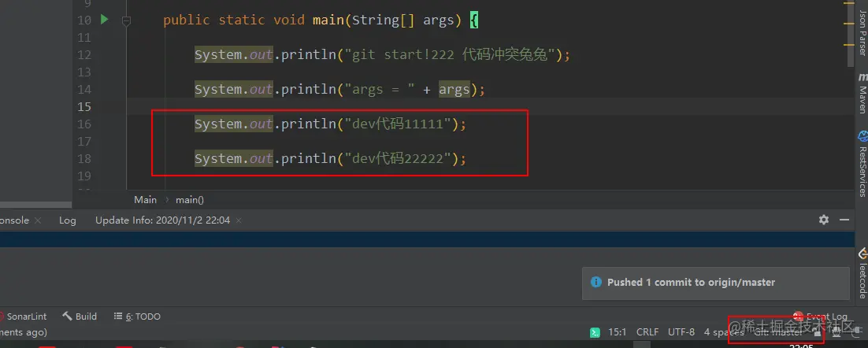Click the RestServices globe icon
The height and width of the screenshot is (348, 868).
click(x=862, y=136)
